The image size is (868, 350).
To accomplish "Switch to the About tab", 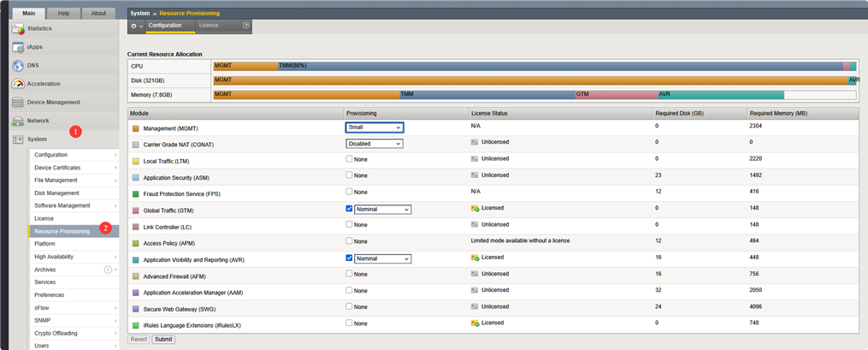I will coord(98,14).
